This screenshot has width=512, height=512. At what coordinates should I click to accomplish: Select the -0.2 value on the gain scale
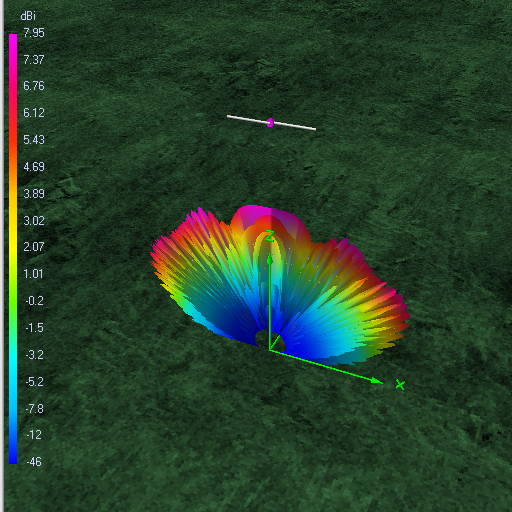point(34,301)
